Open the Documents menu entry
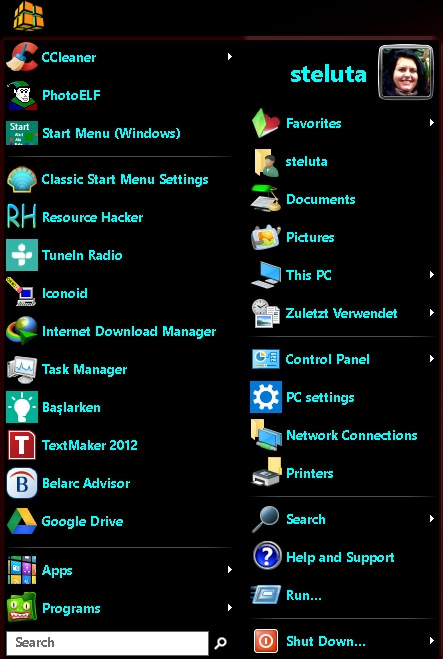Image resolution: width=443 pixels, height=659 pixels. (x=343, y=199)
